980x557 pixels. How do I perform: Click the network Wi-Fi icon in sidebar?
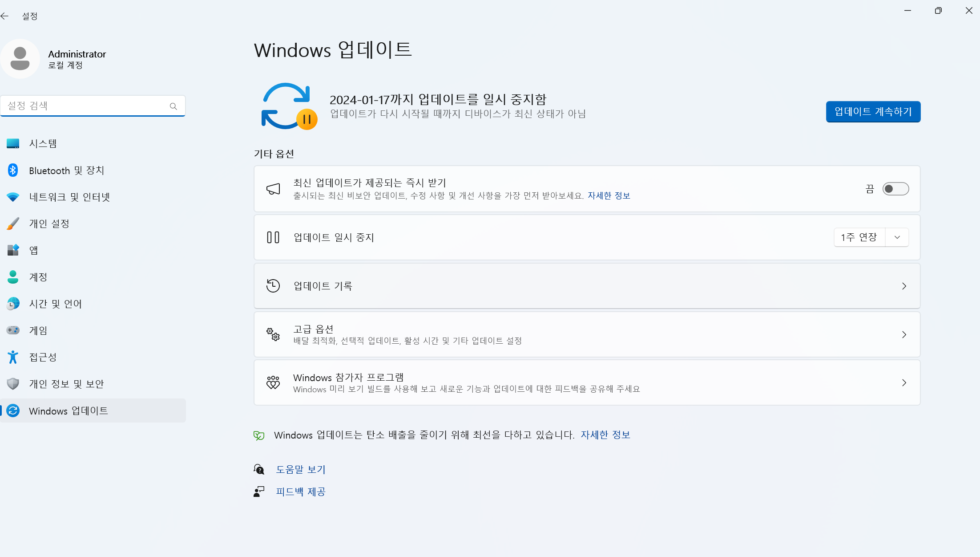click(x=13, y=197)
